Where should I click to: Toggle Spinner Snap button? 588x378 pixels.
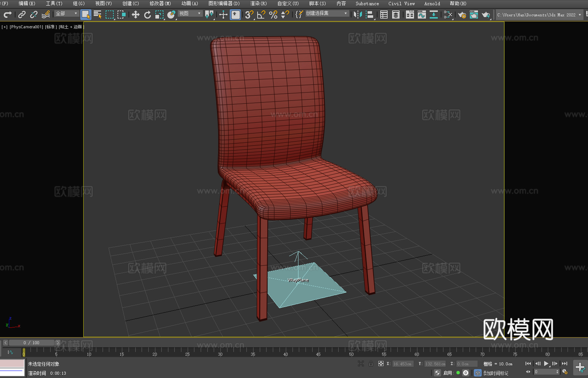point(285,14)
